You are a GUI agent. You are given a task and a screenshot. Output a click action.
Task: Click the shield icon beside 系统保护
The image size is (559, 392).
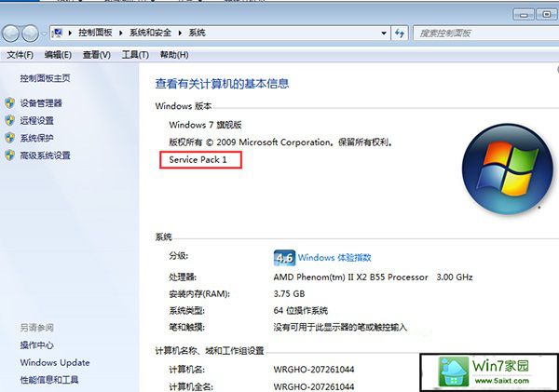pos(10,138)
